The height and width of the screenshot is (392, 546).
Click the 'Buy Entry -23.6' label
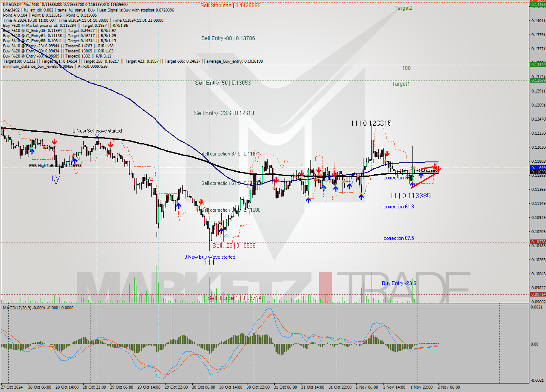[x=399, y=283]
